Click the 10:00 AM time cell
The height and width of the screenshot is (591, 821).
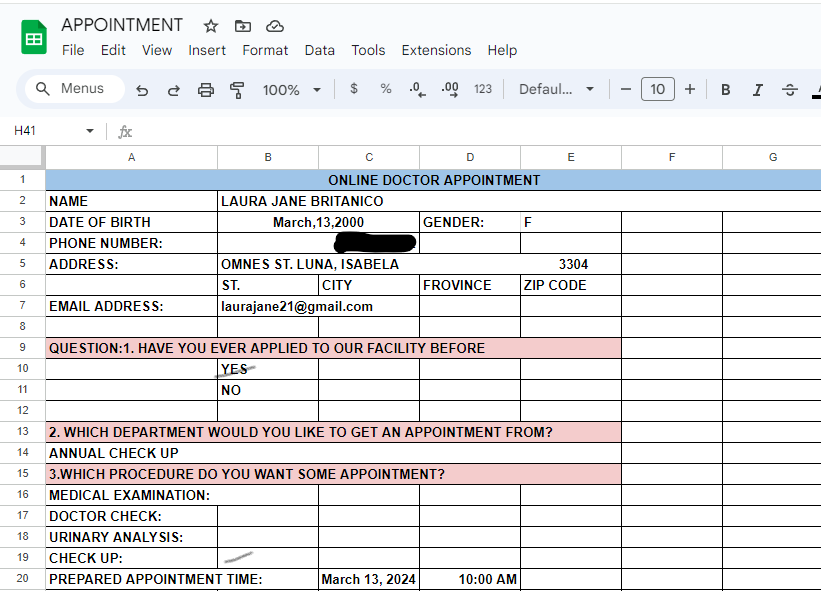[x=470, y=579]
